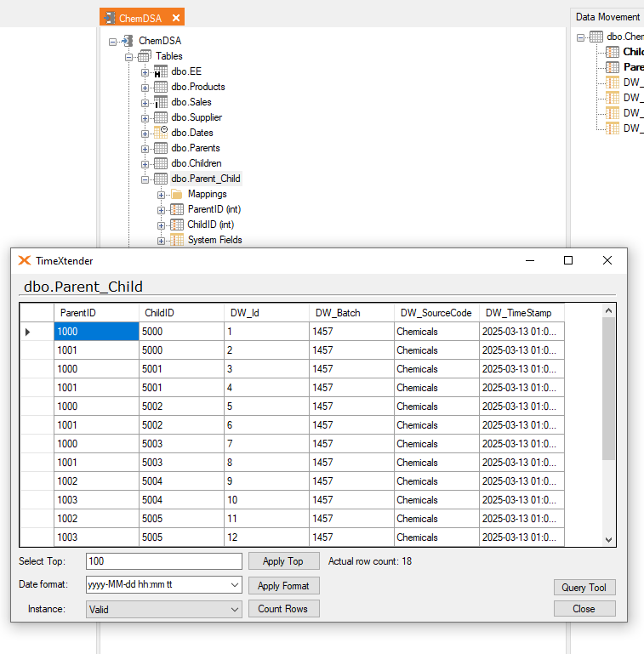Click the Apply Format button
This screenshot has width=644, height=654.
[283, 586]
